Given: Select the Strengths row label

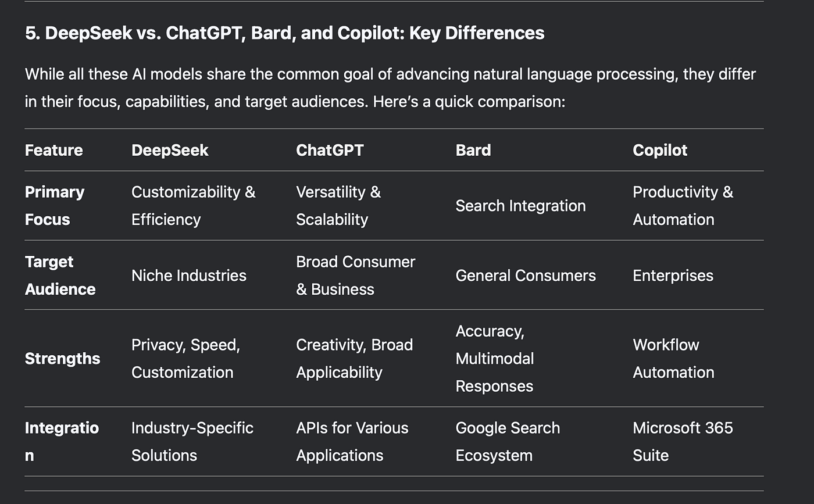Looking at the screenshot, I should tap(63, 358).
